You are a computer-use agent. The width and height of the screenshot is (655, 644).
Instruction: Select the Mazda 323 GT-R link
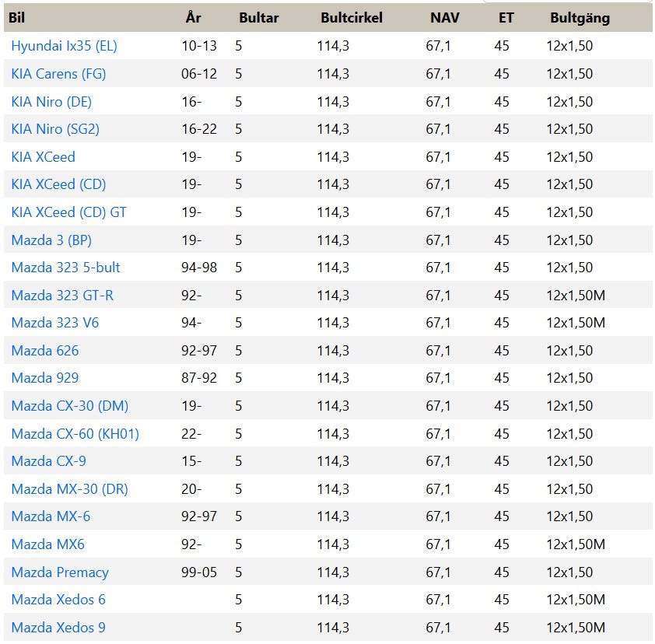pyautogui.click(x=62, y=296)
